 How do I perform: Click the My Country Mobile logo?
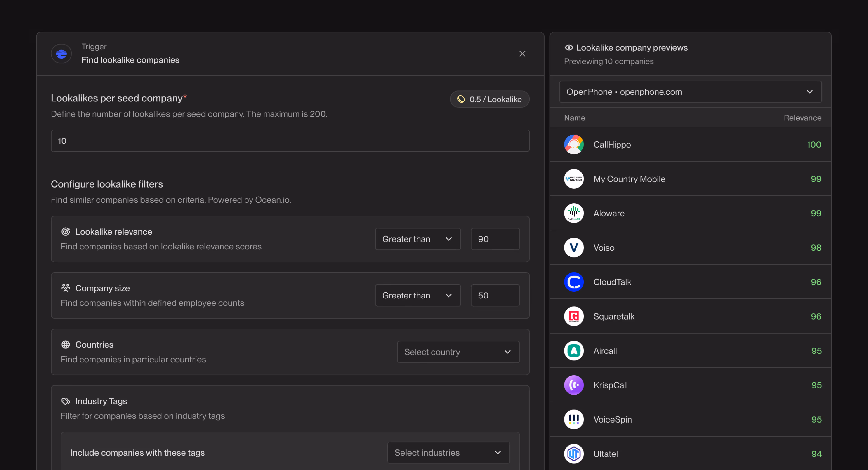click(573, 179)
